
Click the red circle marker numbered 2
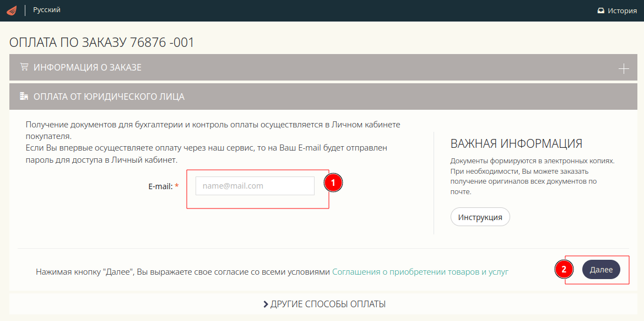[x=564, y=269]
